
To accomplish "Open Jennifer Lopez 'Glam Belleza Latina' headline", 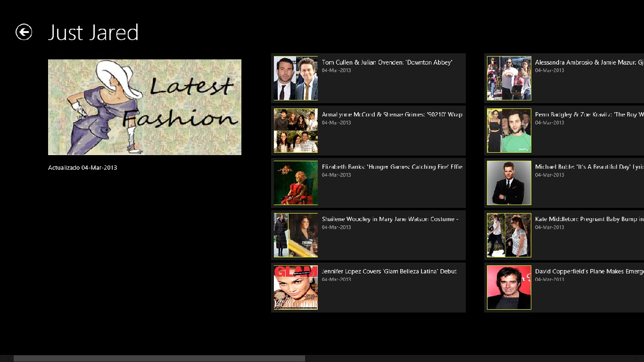I will (389, 271).
